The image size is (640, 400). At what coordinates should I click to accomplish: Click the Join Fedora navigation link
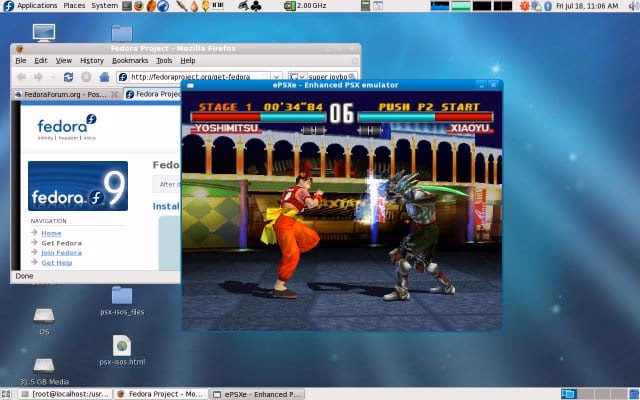tap(62, 253)
